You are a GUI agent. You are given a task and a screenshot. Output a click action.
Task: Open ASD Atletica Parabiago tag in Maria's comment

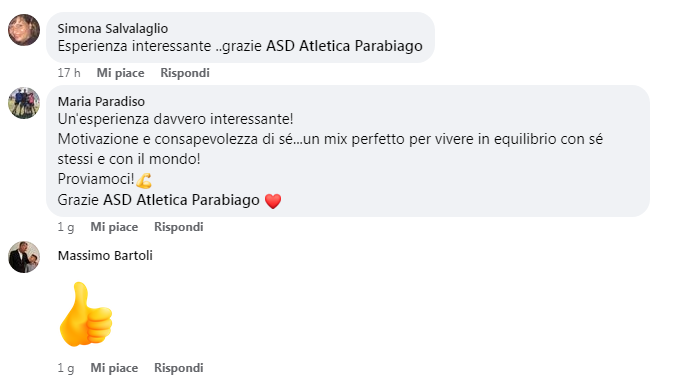coord(181,200)
